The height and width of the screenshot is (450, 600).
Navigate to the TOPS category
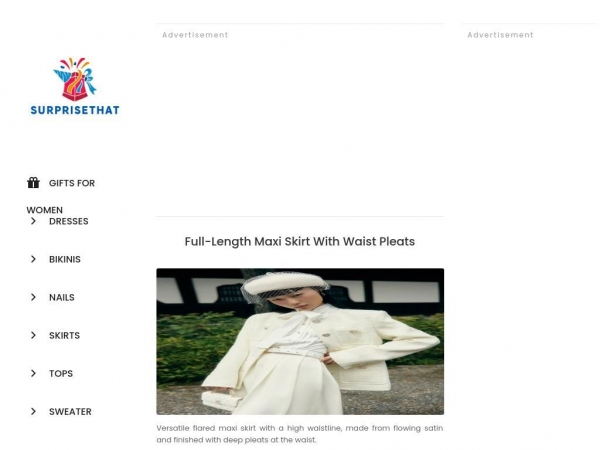pos(61,373)
